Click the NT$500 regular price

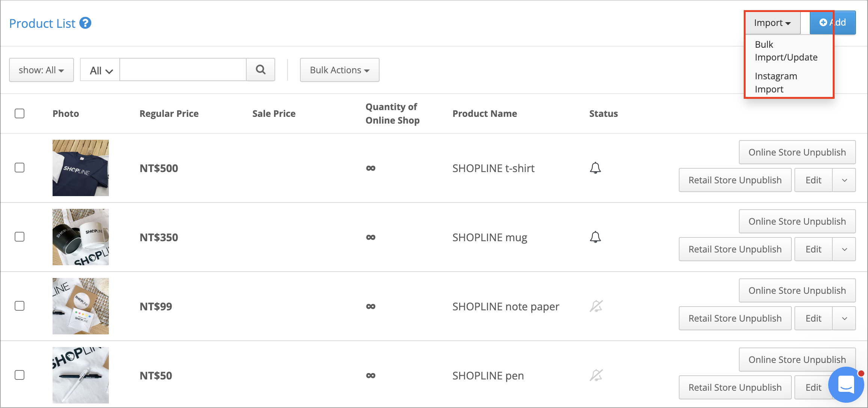(159, 168)
